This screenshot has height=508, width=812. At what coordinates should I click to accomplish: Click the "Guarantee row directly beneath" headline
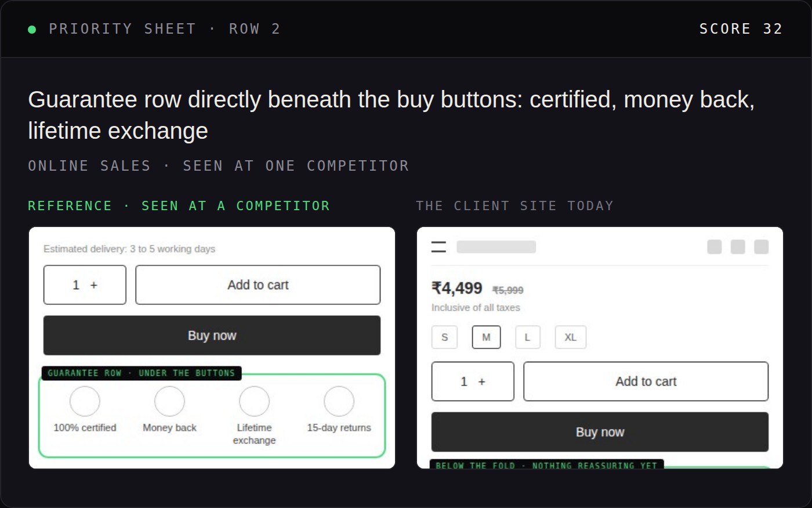coord(391,115)
